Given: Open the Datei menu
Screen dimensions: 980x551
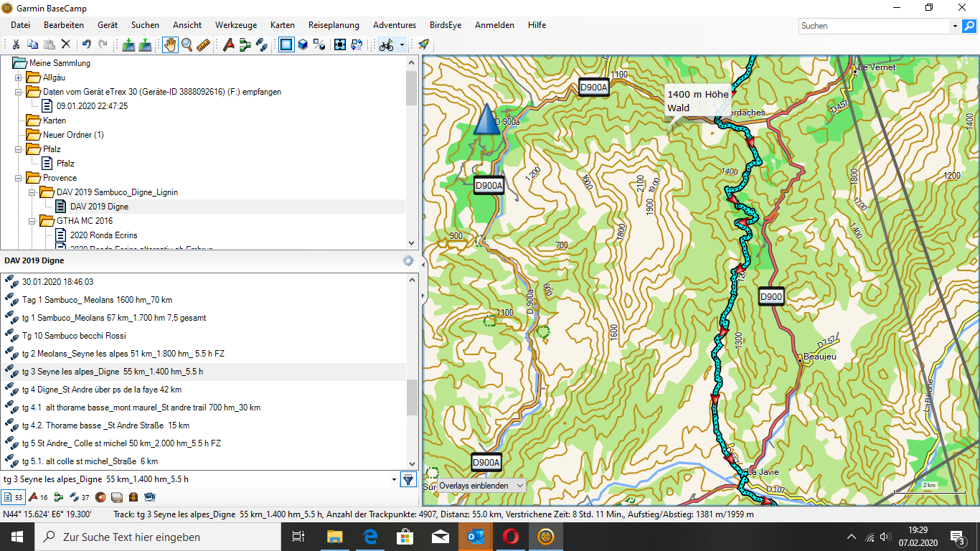Looking at the screenshot, I should [x=20, y=25].
